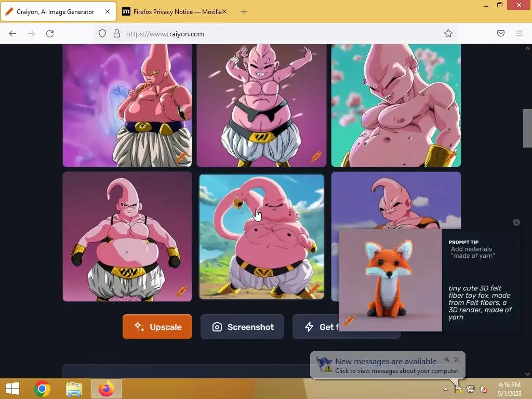Click the Action Center flag tray icon
This screenshot has height=399, width=532.
pos(458,389)
